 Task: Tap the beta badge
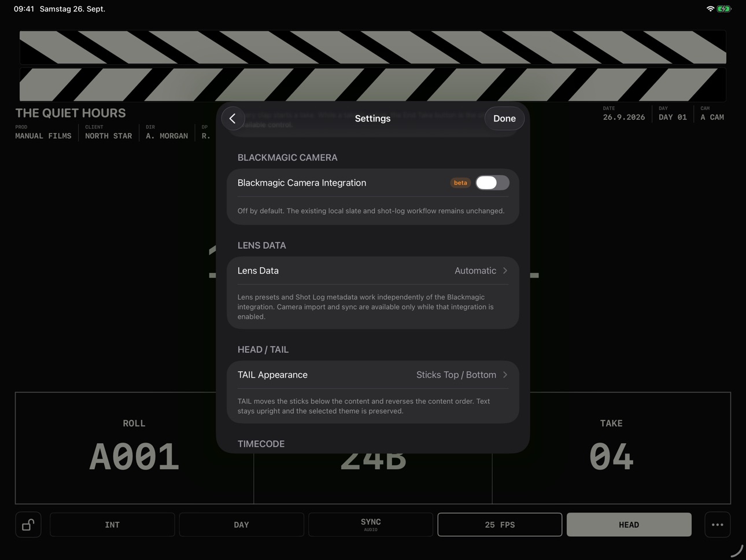coord(460,183)
